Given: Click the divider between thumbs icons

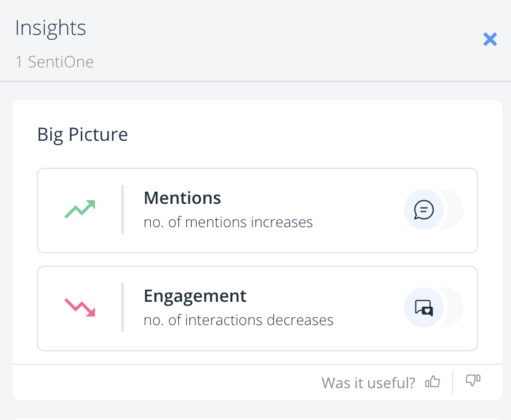Looking at the screenshot, I should (453, 382).
